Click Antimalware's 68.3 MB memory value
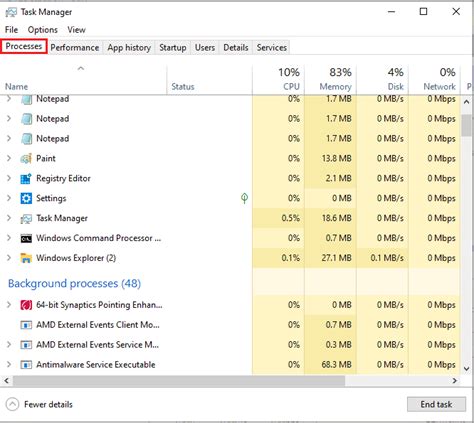The image size is (474, 423). (337, 365)
